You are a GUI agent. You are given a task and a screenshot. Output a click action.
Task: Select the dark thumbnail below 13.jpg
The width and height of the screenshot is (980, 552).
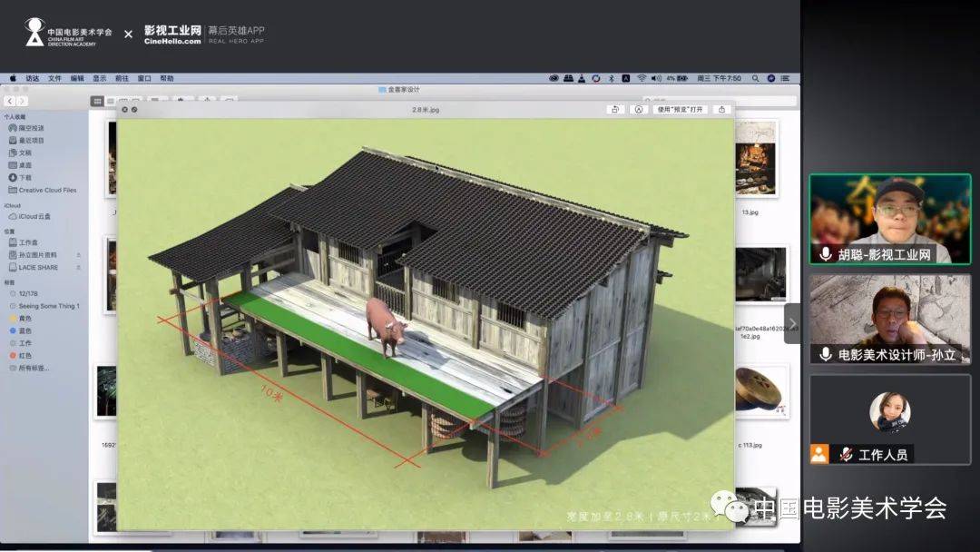pos(760,274)
